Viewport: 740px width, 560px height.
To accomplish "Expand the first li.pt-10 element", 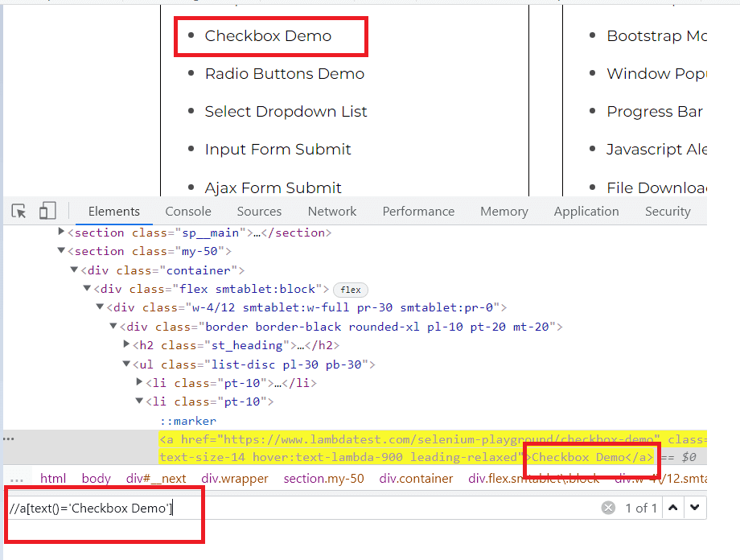I will pyautogui.click(x=139, y=382).
